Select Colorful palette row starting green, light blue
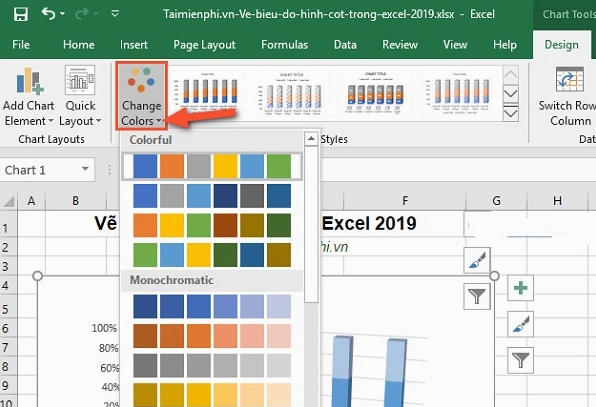 (212, 255)
